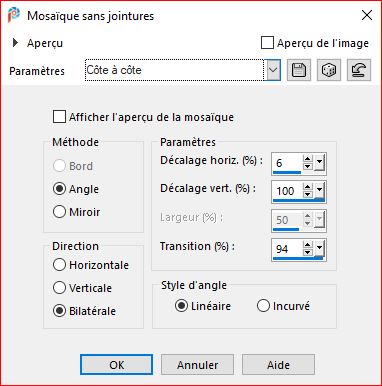
Task: Check Afficher l'aperçu de la mosaïque
Action: tap(59, 117)
